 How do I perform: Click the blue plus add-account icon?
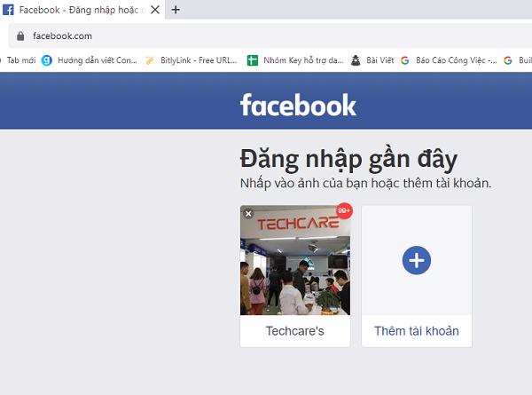[x=417, y=260]
